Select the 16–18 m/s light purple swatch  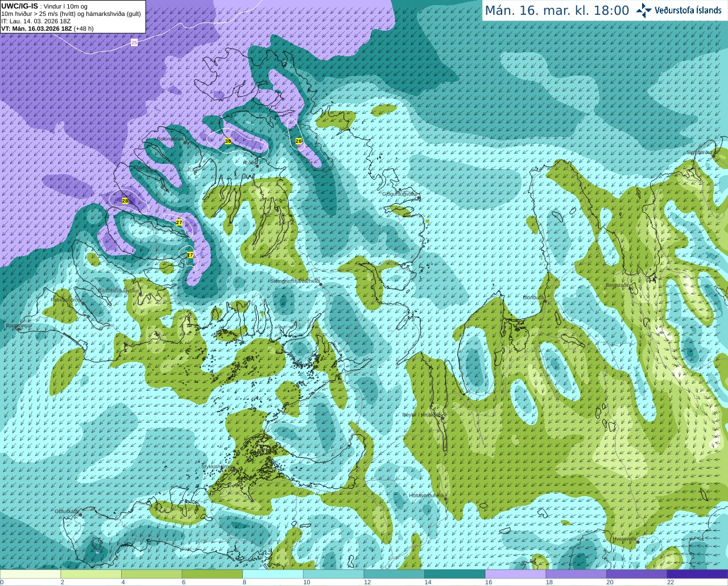pyautogui.click(x=515, y=574)
